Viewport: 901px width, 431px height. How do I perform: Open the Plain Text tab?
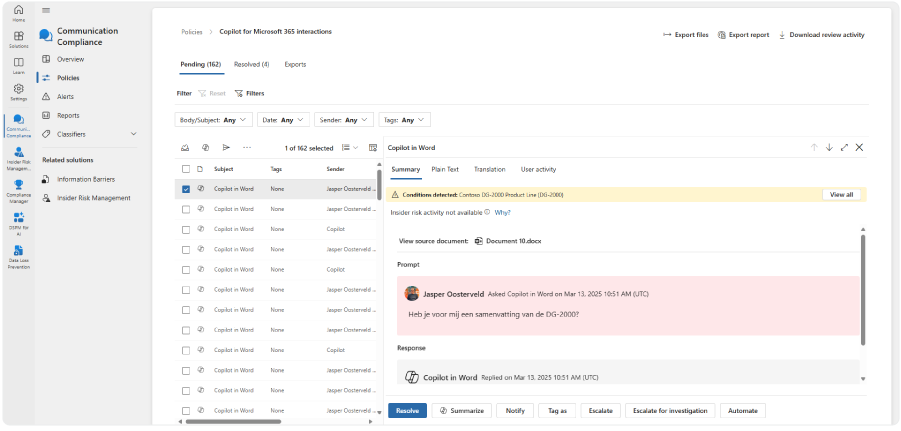pyautogui.click(x=445, y=170)
